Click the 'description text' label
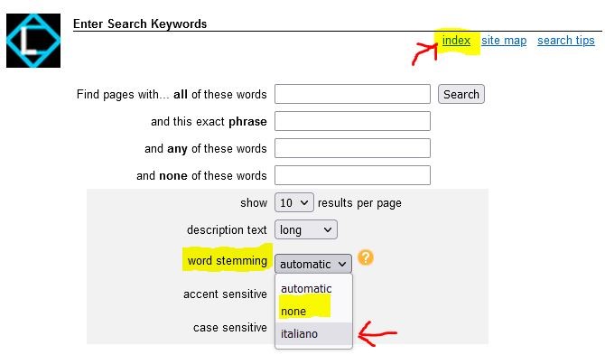The image size is (605, 364). (x=227, y=230)
